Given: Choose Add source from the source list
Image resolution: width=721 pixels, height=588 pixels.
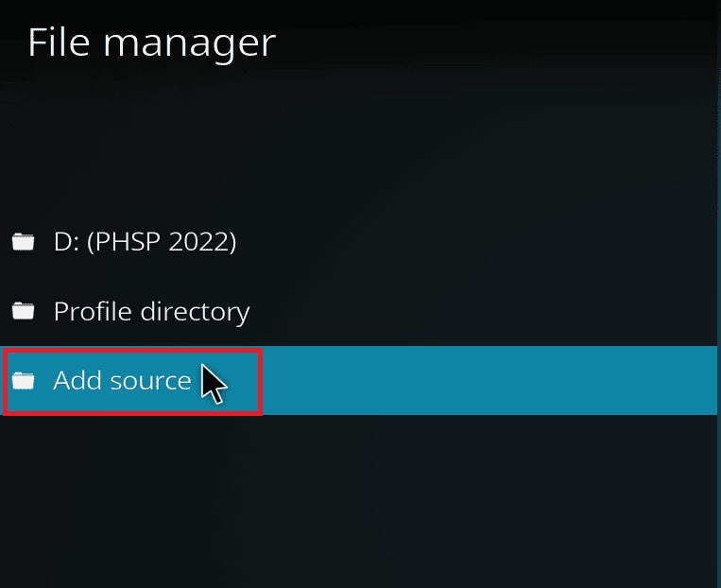Looking at the screenshot, I should click(x=122, y=380).
